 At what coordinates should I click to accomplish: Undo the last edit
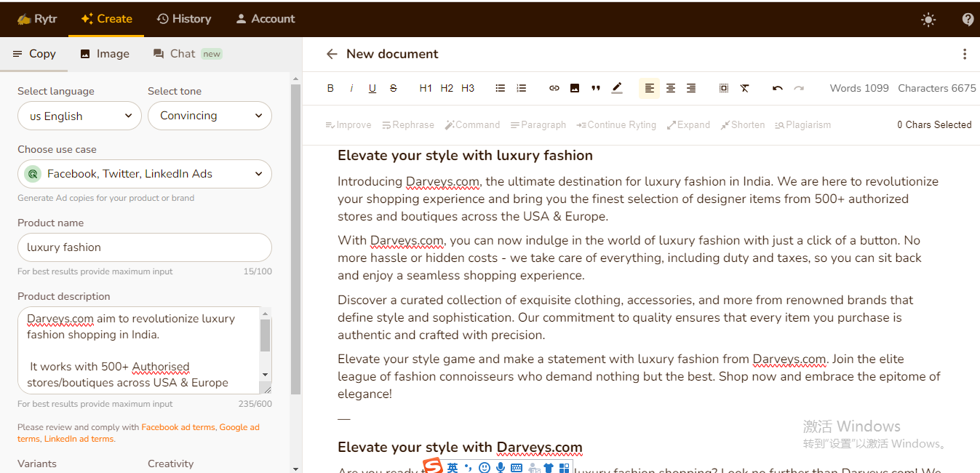[778, 88]
